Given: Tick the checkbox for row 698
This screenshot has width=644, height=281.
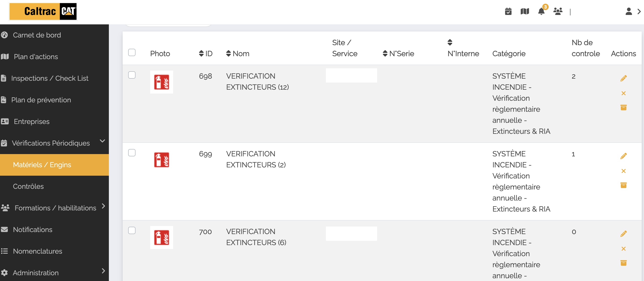Looking at the screenshot, I should [132, 75].
